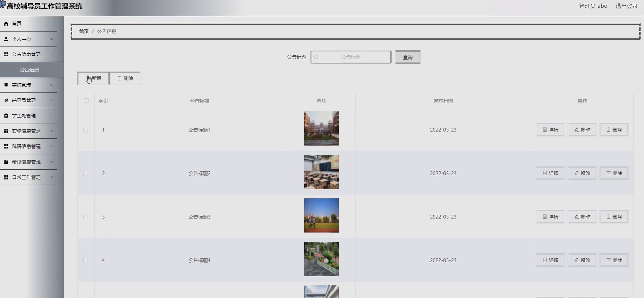Click the 索引 column header
Image resolution: width=644 pixels, height=298 pixels.
pyautogui.click(x=103, y=101)
